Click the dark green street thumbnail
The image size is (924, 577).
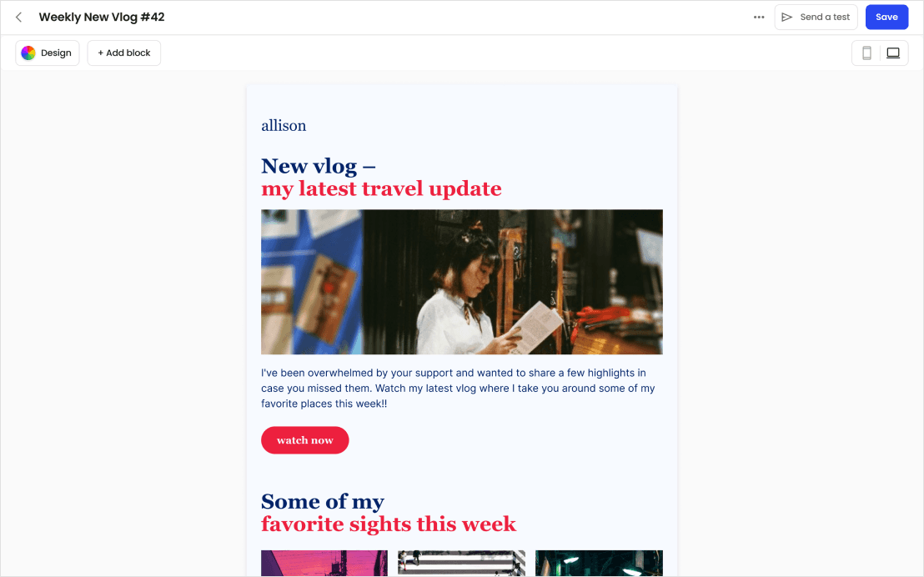pyautogui.click(x=599, y=563)
